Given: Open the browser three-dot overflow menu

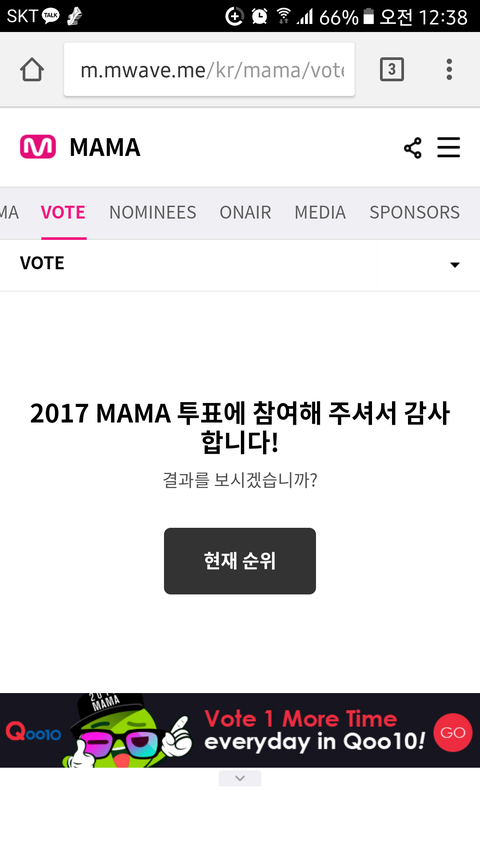Looking at the screenshot, I should coord(449,70).
